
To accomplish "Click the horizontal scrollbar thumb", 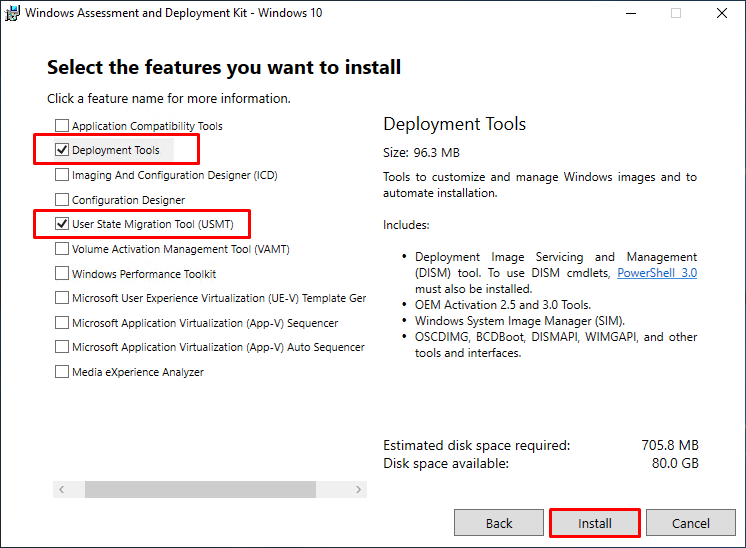I will (x=200, y=489).
